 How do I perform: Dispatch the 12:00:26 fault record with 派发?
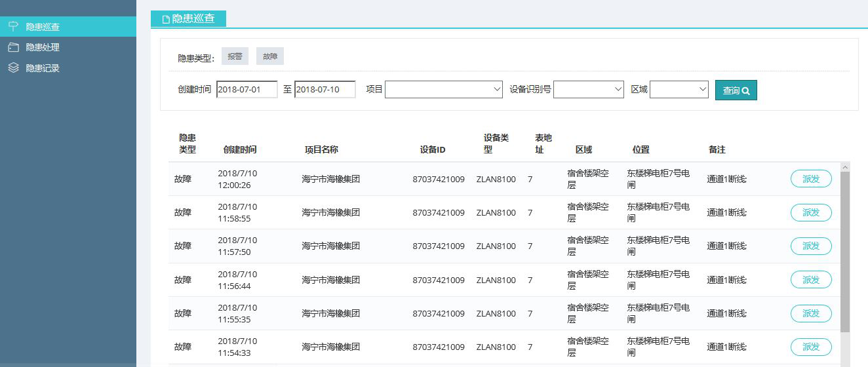click(810, 179)
